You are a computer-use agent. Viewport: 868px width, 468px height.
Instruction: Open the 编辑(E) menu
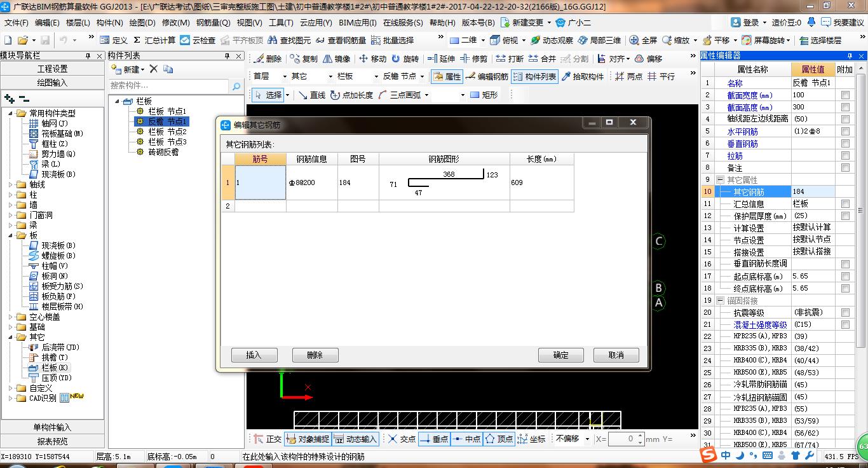[x=47, y=22]
